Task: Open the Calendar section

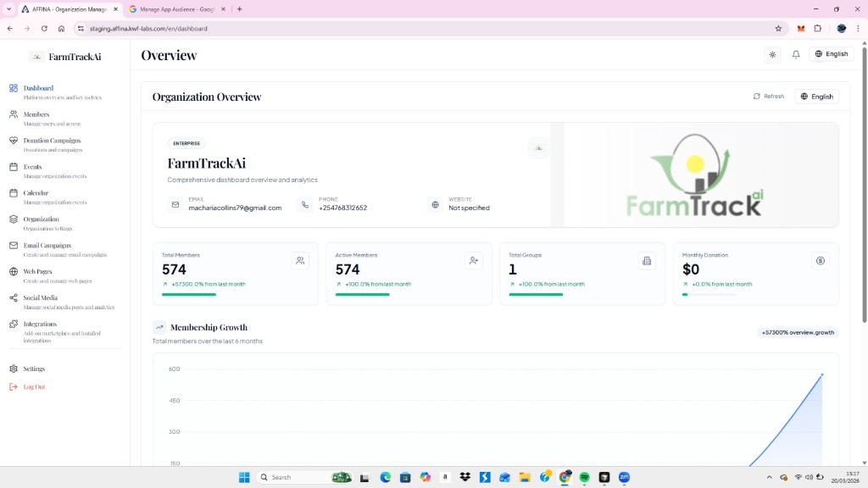Action: click(x=35, y=192)
